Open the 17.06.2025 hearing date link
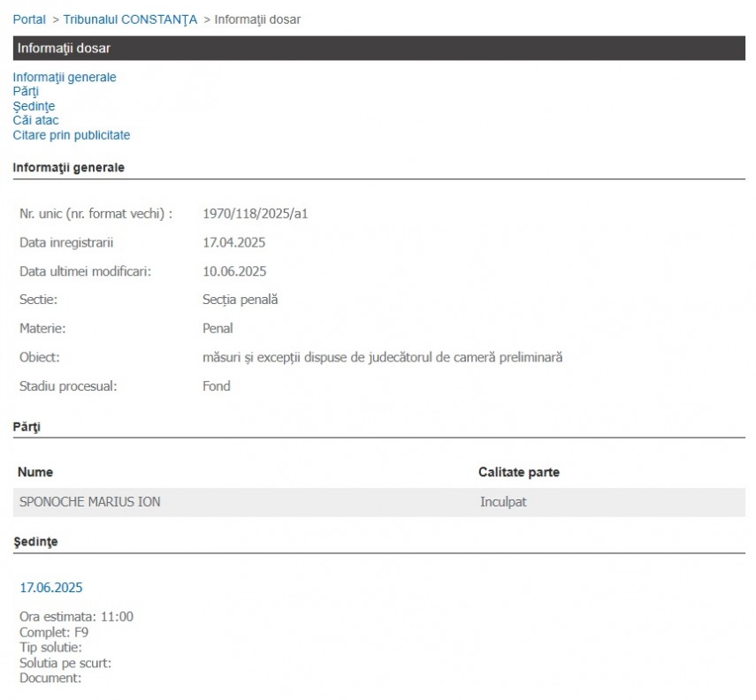This screenshot has height=700, width=756. 51,588
